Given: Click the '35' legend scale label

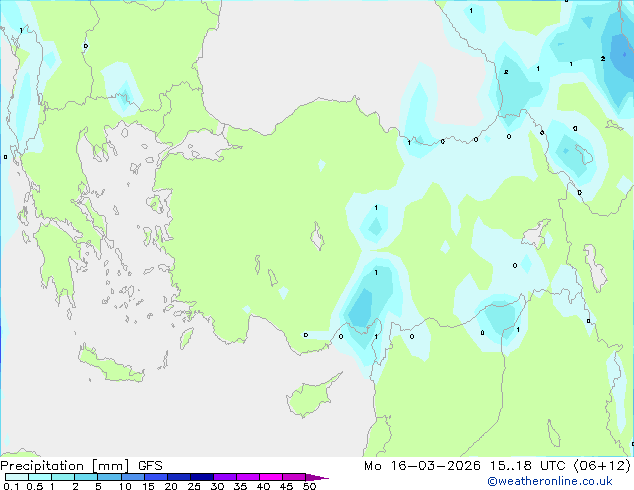Looking at the screenshot, I should tap(240, 486).
